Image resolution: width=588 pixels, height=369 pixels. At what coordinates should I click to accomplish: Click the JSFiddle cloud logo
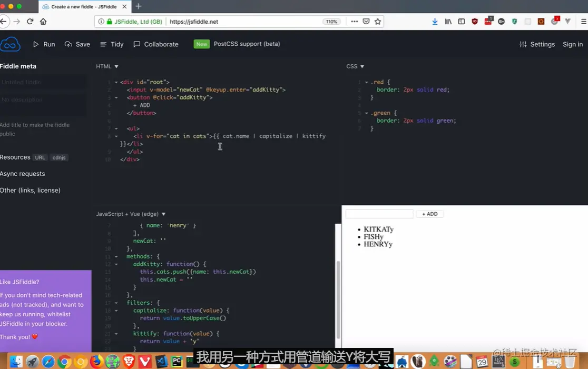[x=10, y=44]
